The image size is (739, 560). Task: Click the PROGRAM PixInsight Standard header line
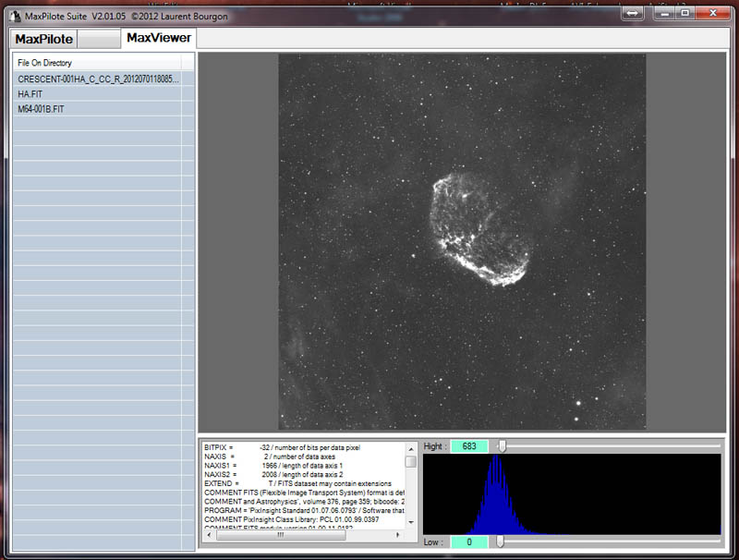[x=304, y=510]
